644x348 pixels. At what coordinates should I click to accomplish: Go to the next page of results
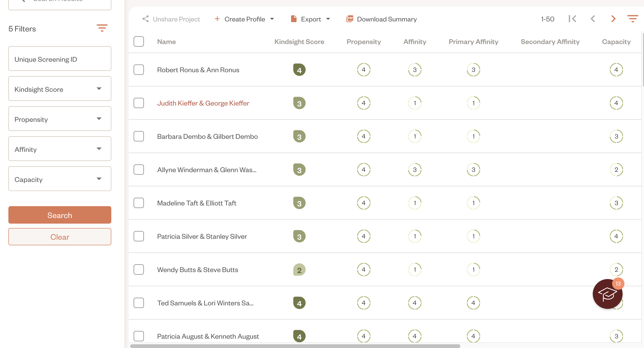point(613,19)
